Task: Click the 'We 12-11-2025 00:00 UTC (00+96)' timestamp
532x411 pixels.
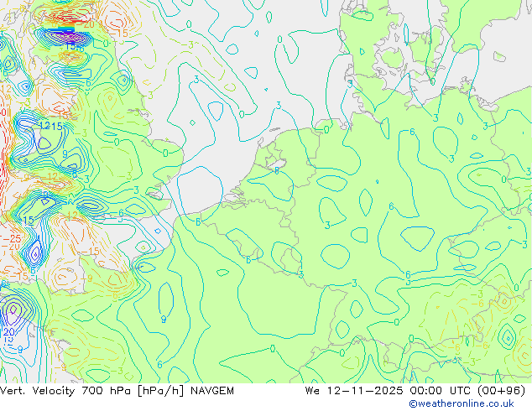Action: [415, 391]
